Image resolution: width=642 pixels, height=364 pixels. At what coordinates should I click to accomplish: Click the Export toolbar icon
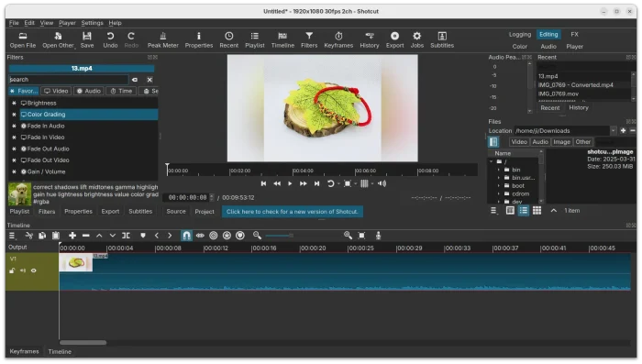point(394,40)
